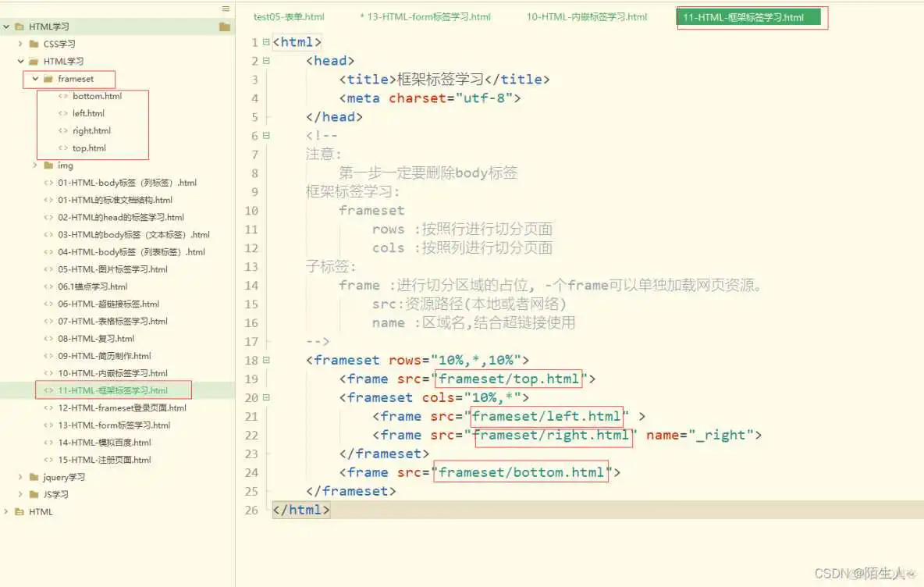Click the frameset/top.html src value in line 19
The width and height of the screenshot is (924, 587).
(x=508, y=379)
